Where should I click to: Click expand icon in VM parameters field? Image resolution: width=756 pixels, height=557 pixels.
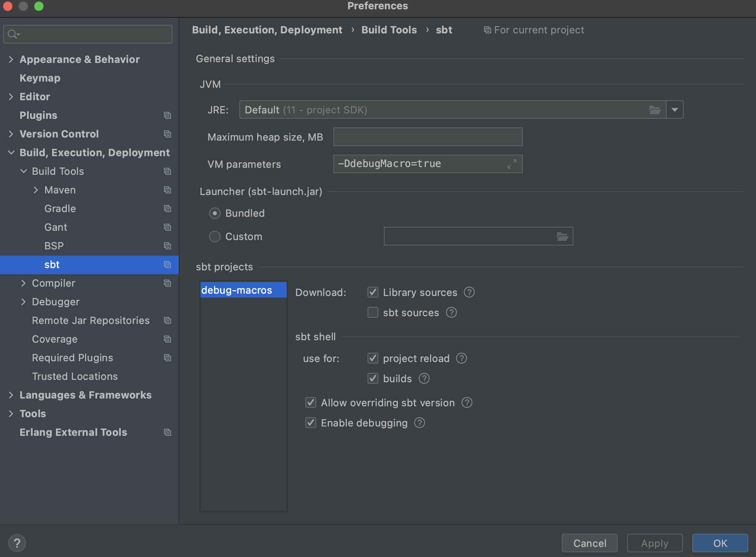pos(512,164)
